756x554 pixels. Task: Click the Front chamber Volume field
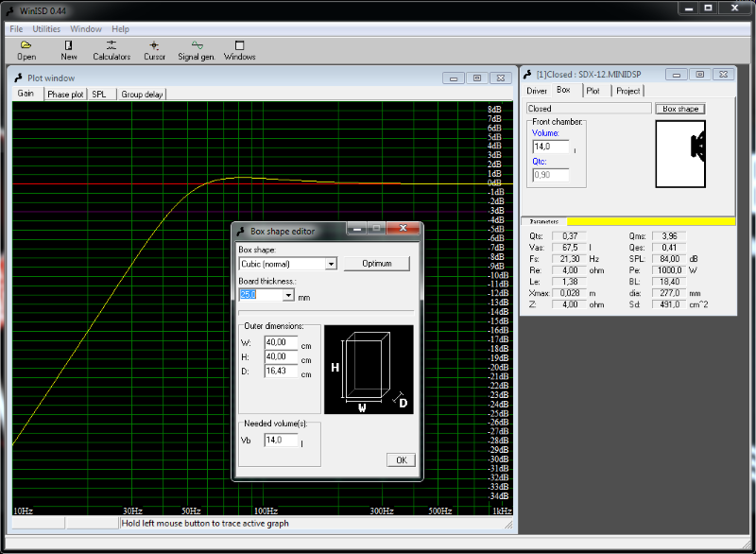click(x=551, y=147)
